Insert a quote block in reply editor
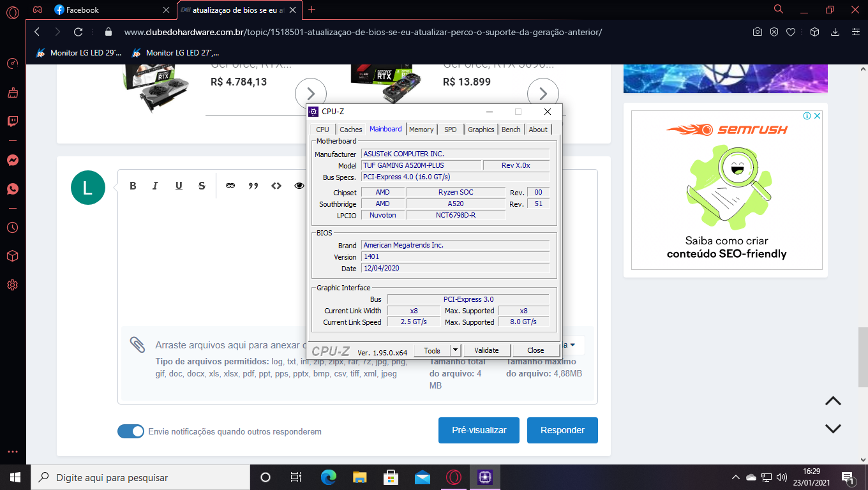 click(x=253, y=186)
